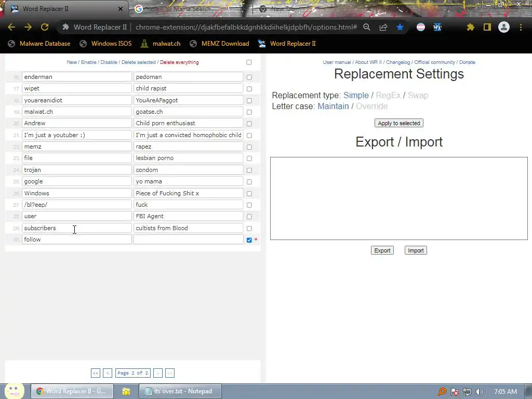
Task: Open the WR extension icon in toolbar
Action: click(x=437, y=27)
